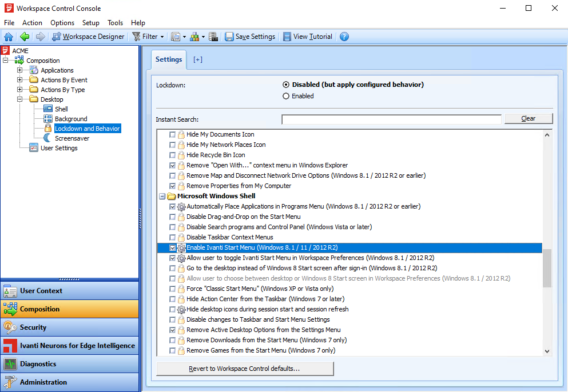Open the Filter dropdown in the toolbar

(x=148, y=37)
